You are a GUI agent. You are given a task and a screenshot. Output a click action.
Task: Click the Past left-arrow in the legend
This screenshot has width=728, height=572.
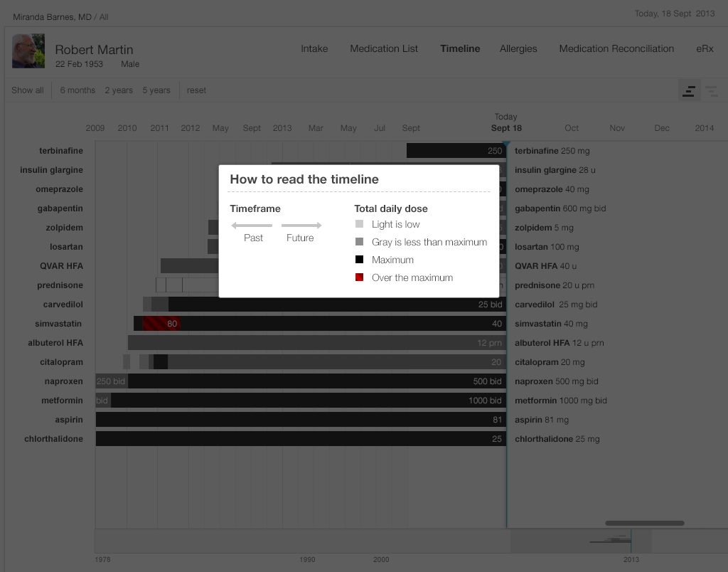[252, 226]
